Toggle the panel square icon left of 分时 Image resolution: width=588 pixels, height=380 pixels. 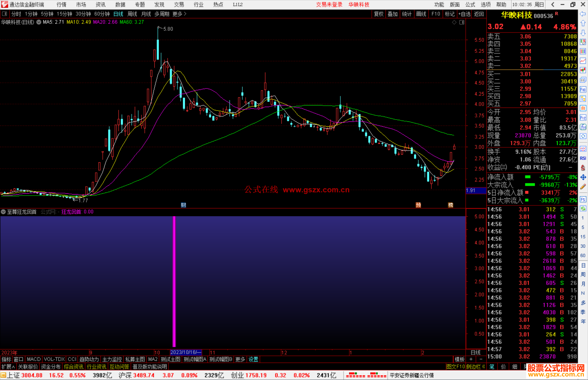click(x=4, y=14)
